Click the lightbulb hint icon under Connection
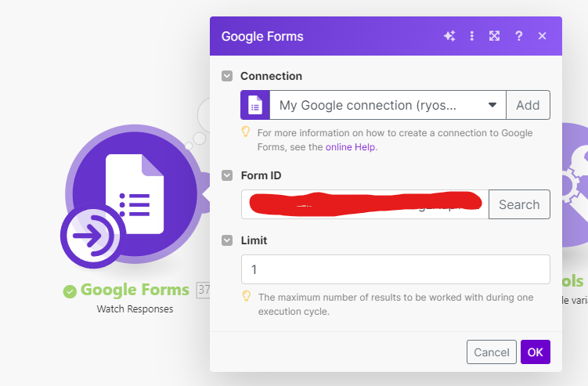588x386 pixels. (246, 132)
